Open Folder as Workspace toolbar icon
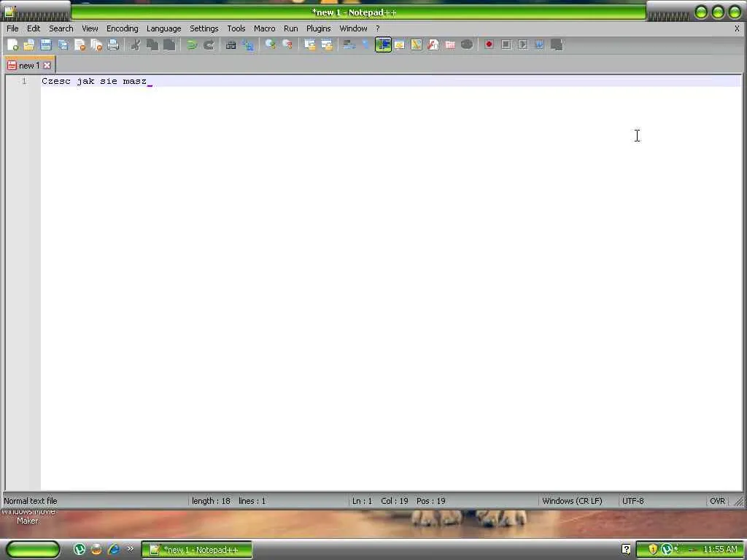The width and height of the screenshot is (747, 560). tap(449, 44)
